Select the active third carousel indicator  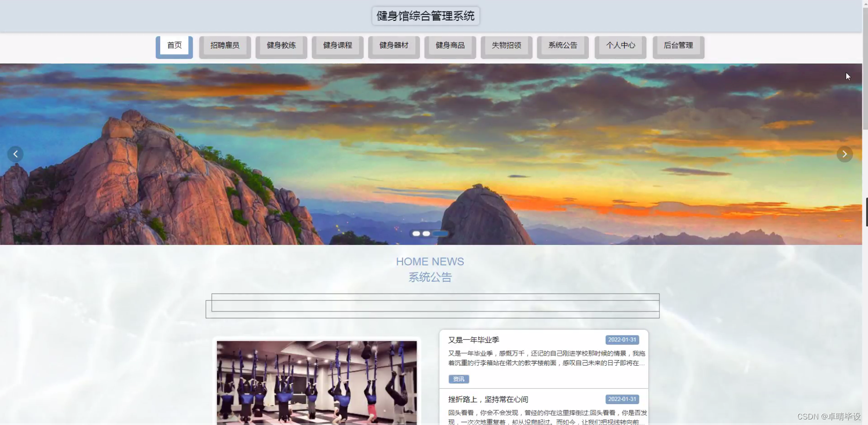(x=440, y=233)
